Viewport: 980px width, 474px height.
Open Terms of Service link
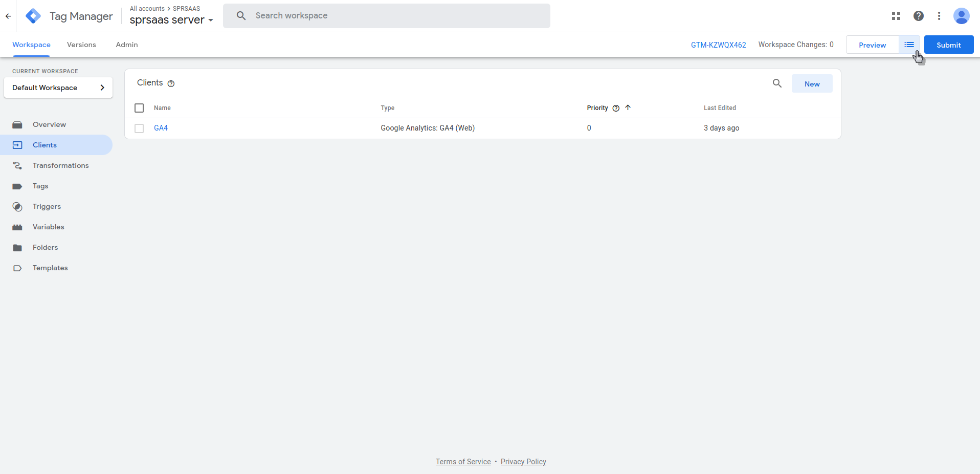[x=463, y=462]
